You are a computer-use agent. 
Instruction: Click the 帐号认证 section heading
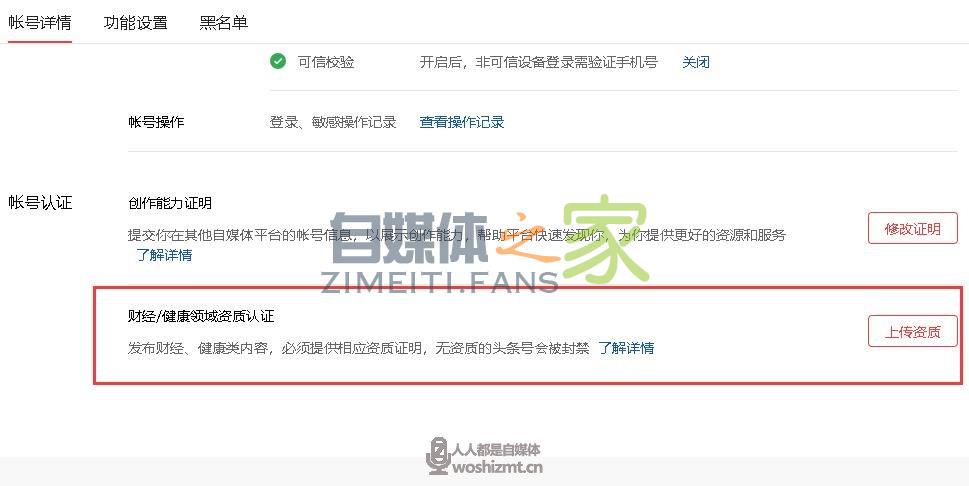click(40, 203)
